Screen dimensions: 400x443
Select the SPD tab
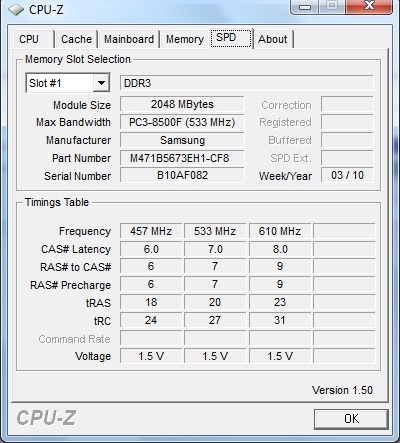click(x=231, y=38)
